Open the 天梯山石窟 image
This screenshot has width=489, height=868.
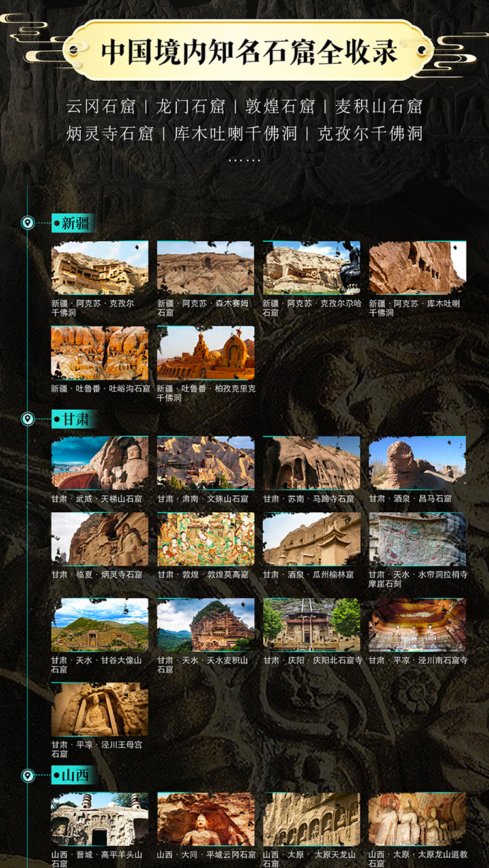tap(100, 463)
